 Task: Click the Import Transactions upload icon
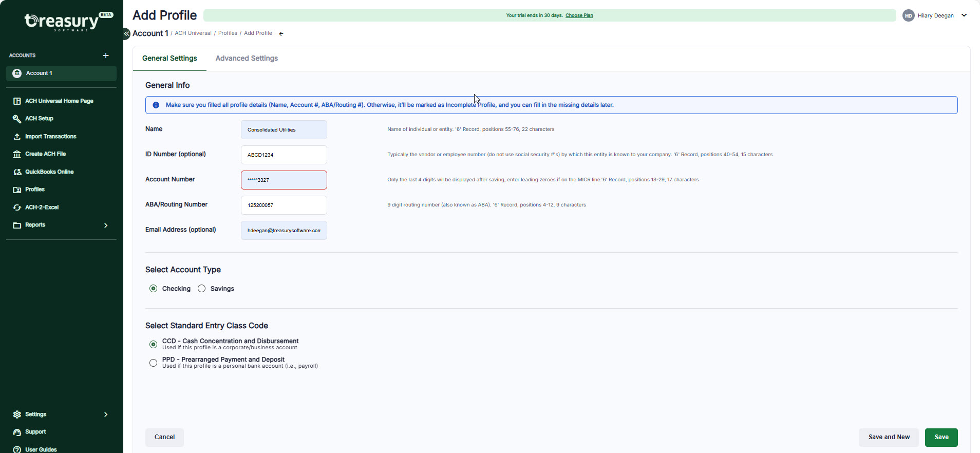tap(17, 137)
